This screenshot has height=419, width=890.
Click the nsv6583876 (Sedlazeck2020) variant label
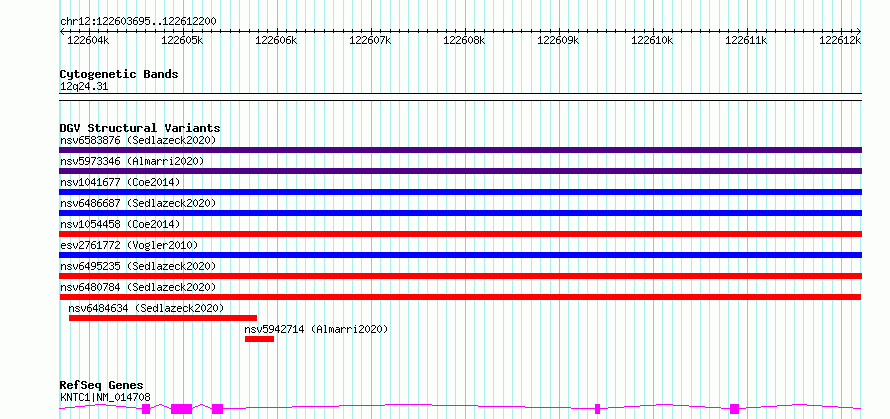(138, 140)
